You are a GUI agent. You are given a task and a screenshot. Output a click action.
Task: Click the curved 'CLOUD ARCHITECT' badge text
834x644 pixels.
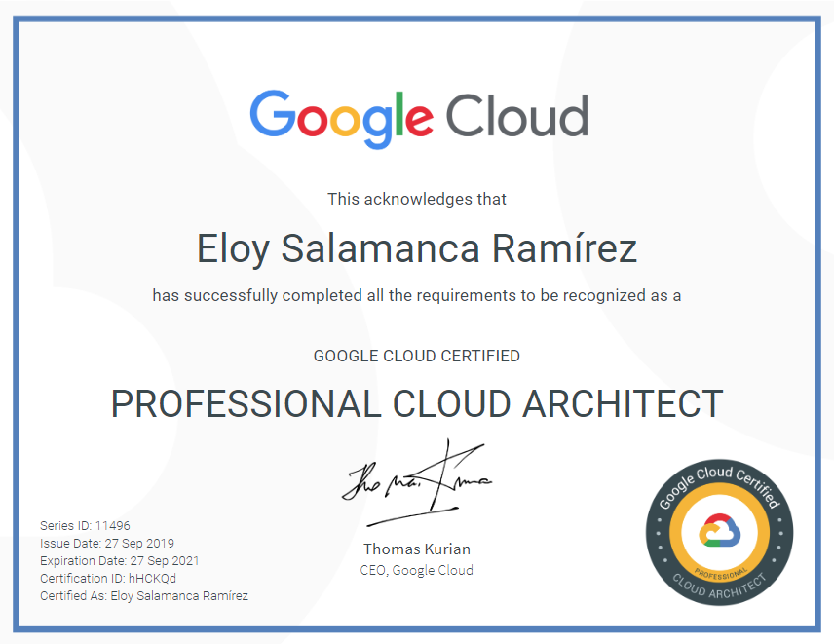(x=719, y=584)
